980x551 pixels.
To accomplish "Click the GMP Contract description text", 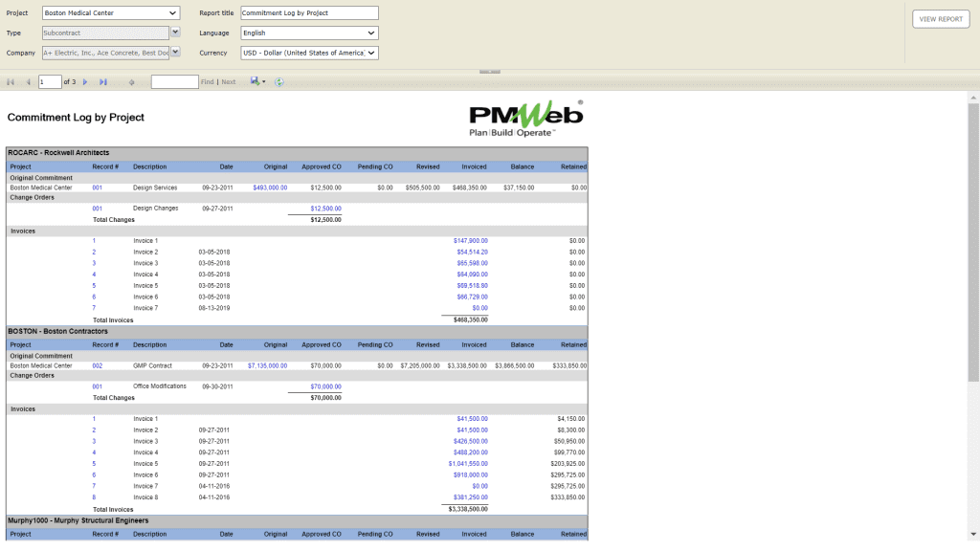I will [152, 366].
